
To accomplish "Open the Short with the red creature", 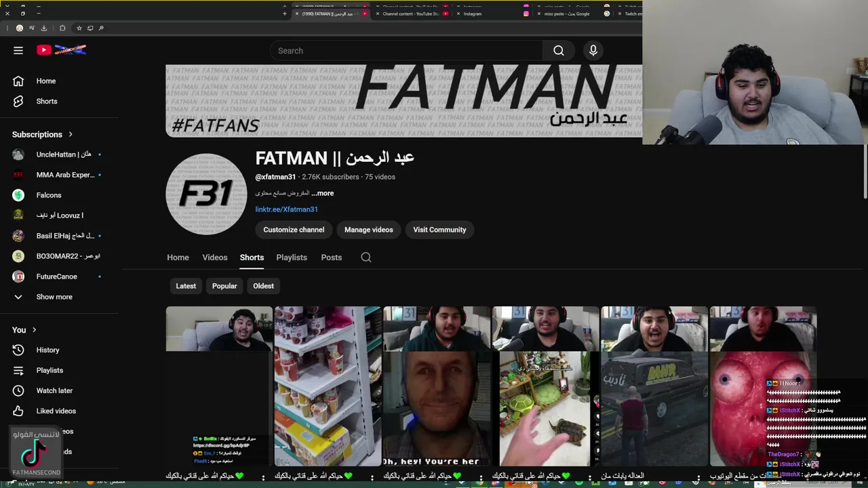I will pyautogui.click(x=763, y=386).
